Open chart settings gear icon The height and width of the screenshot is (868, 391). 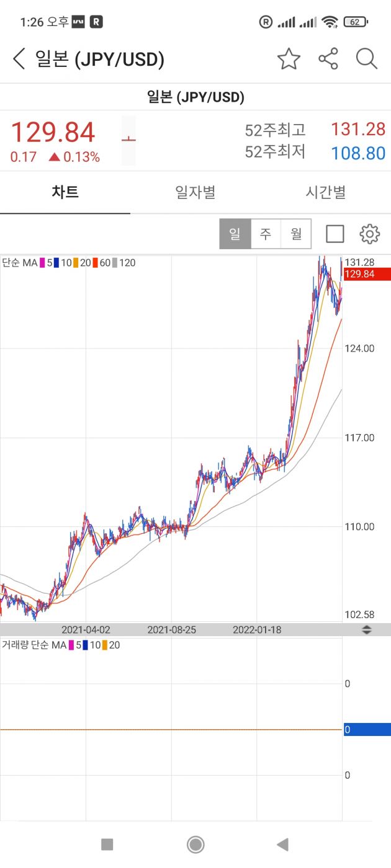(369, 234)
